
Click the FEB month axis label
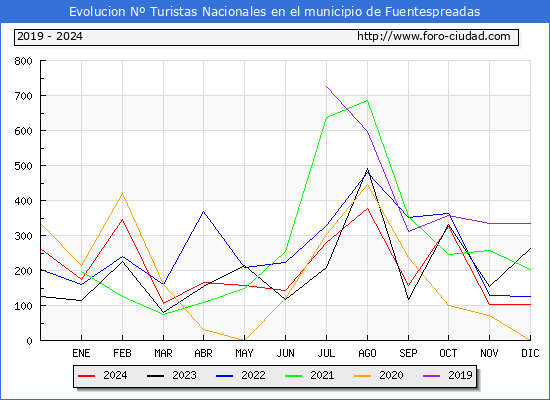(x=122, y=353)
